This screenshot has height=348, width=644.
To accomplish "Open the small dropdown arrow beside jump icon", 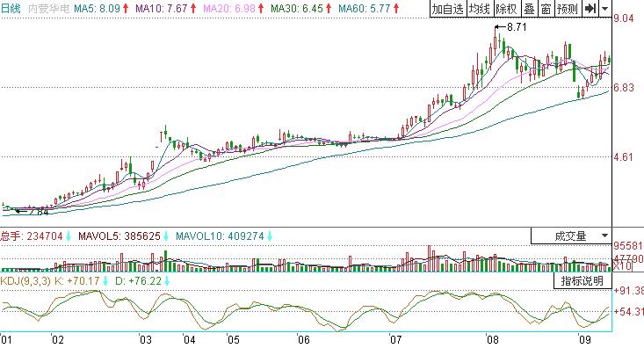I will tap(605, 9).
